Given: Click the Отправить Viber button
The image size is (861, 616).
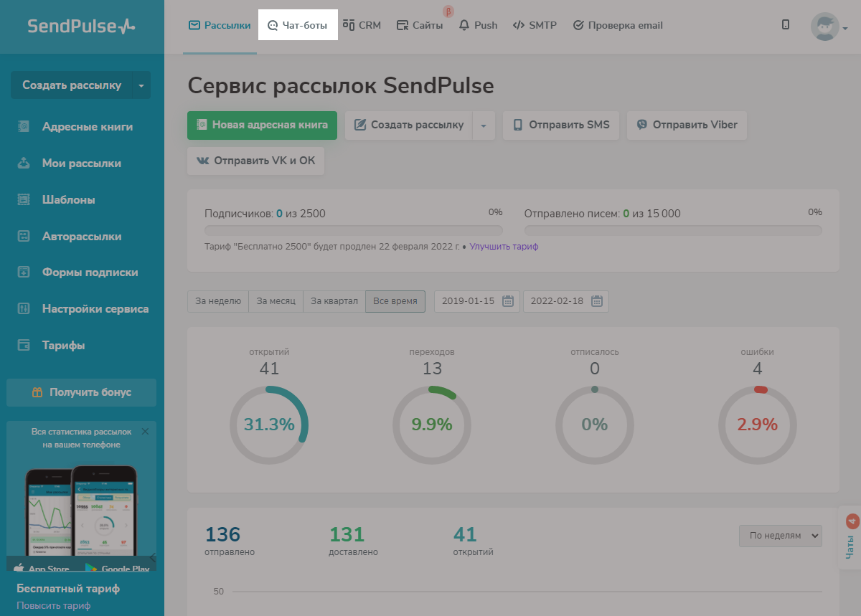Looking at the screenshot, I should pos(687,125).
